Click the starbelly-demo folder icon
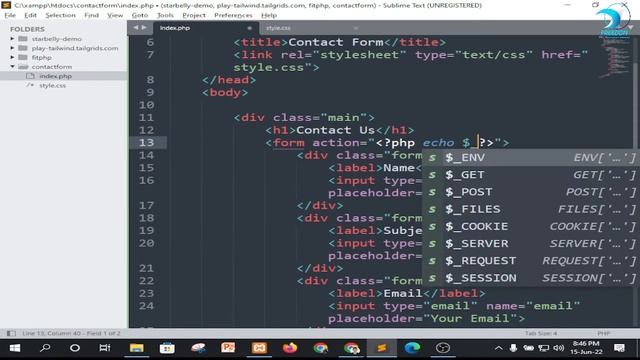The height and width of the screenshot is (360, 640). pos(23,39)
